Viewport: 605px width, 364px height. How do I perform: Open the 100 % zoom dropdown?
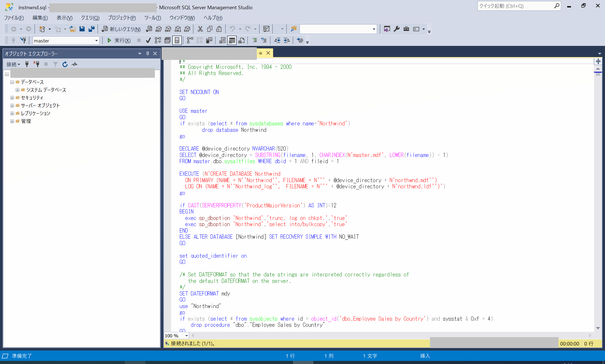[x=187, y=336]
